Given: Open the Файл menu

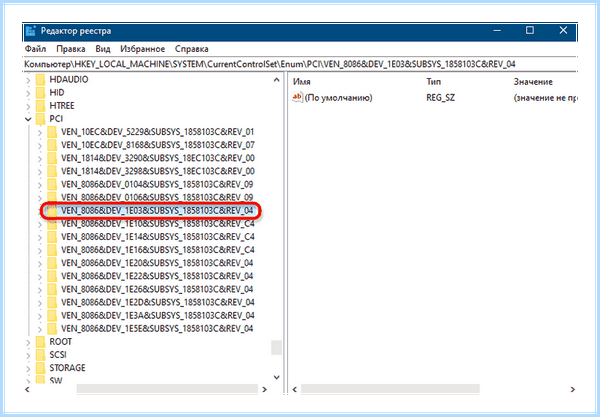Looking at the screenshot, I should click(35, 49).
